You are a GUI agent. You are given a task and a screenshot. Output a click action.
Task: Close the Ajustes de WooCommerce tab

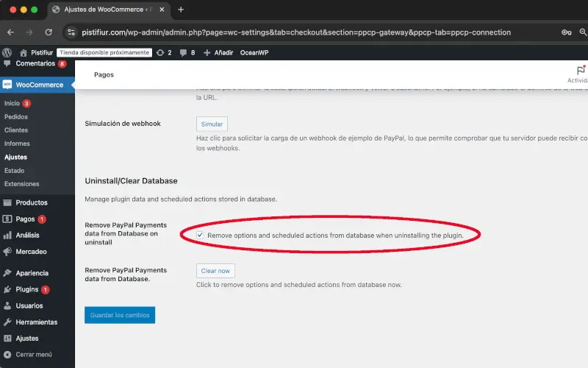[x=162, y=10]
